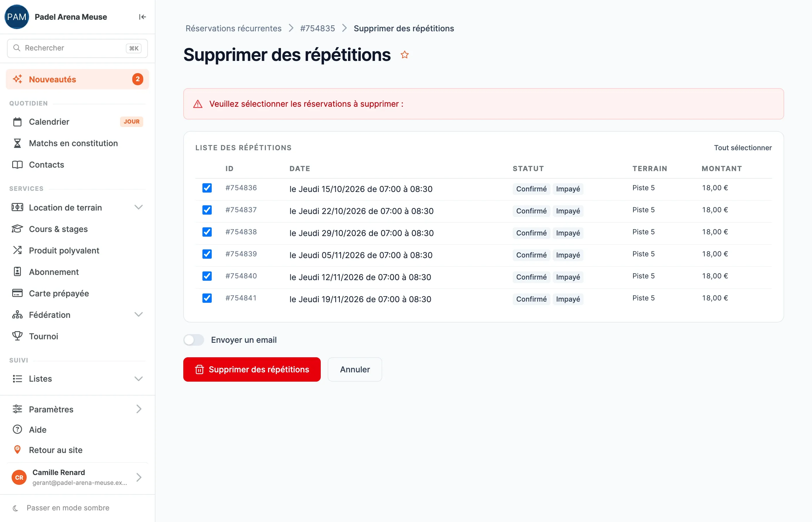
Task: Uncheck reservation #754836
Action: click(207, 188)
